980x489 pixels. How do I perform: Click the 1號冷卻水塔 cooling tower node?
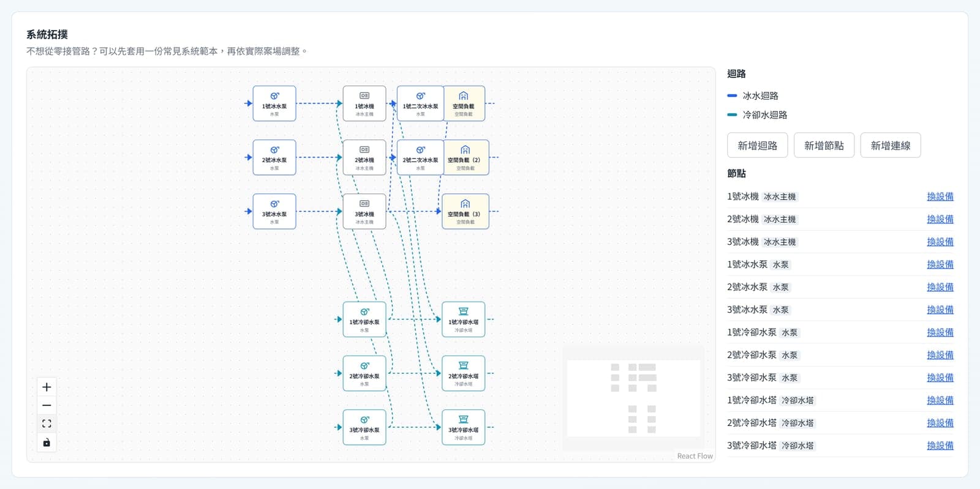coord(464,319)
